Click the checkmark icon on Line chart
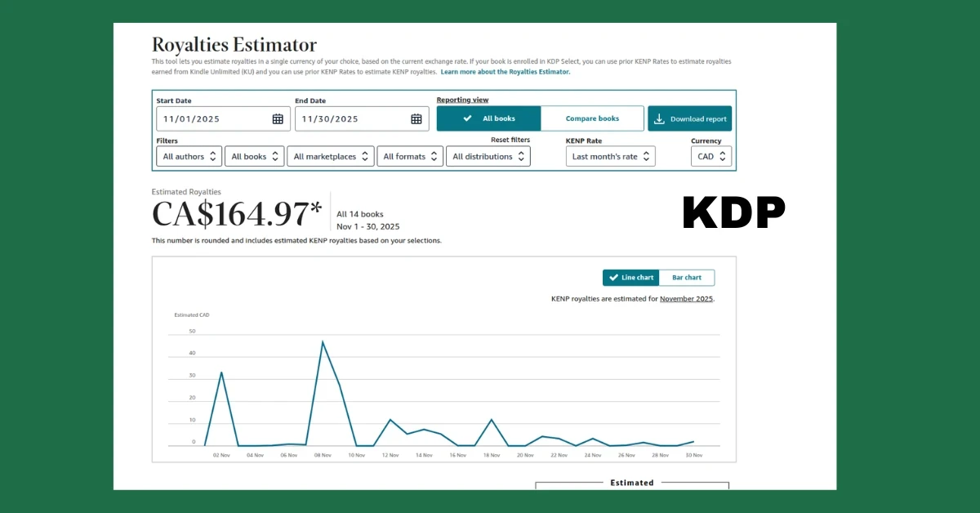The height and width of the screenshot is (513, 980). [x=613, y=278]
